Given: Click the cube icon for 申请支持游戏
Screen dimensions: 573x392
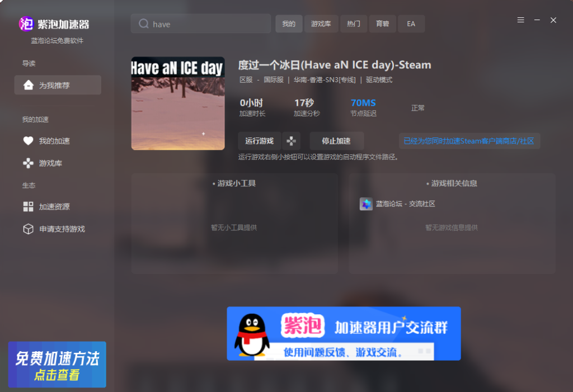Looking at the screenshot, I should [28, 229].
